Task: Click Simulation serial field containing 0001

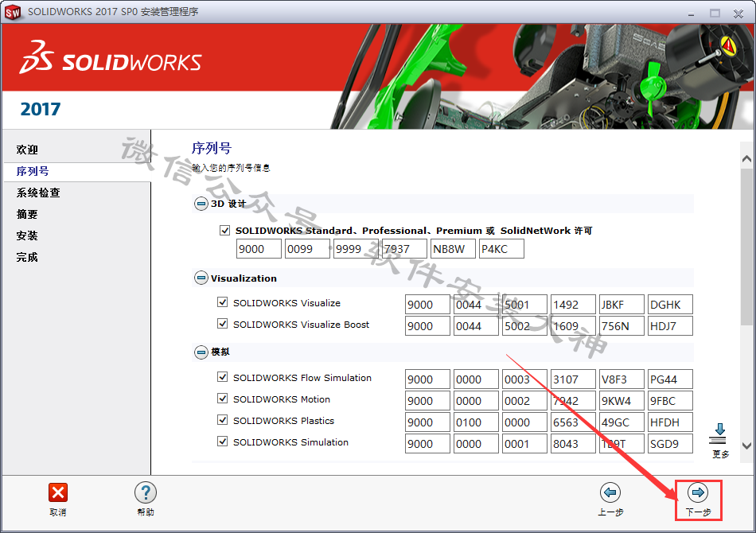Action: point(524,443)
